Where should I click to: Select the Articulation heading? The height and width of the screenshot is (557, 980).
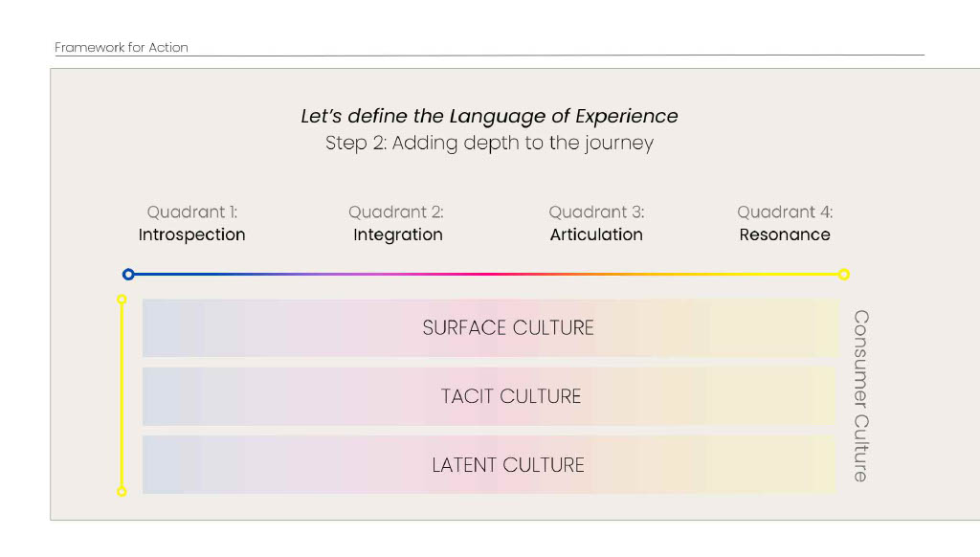(596, 234)
